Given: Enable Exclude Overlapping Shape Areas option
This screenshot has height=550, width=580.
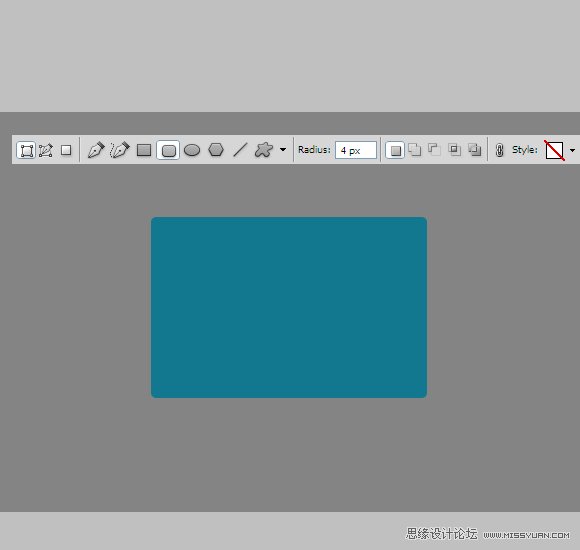Looking at the screenshot, I should click(x=474, y=150).
